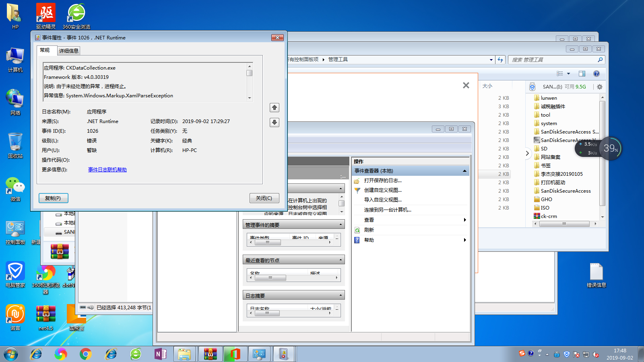This screenshot has width=644, height=362.
Task: Open the 回收站 recycle bin icon
Action: click(x=15, y=145)
